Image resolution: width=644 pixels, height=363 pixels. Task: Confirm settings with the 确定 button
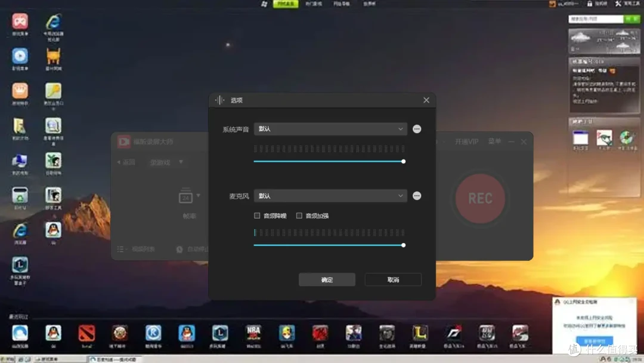tap(327, 280)
